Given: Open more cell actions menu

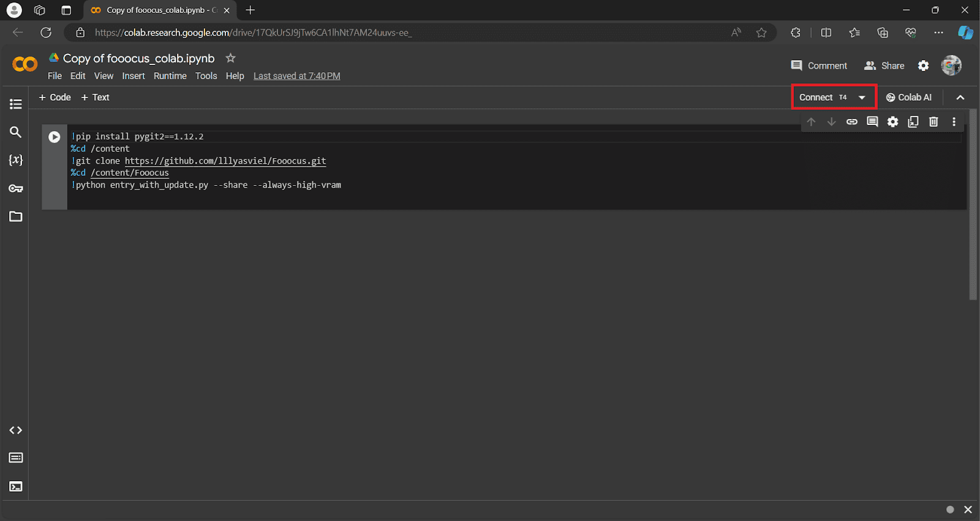Looking at the screenshot, I should point(954,122).
